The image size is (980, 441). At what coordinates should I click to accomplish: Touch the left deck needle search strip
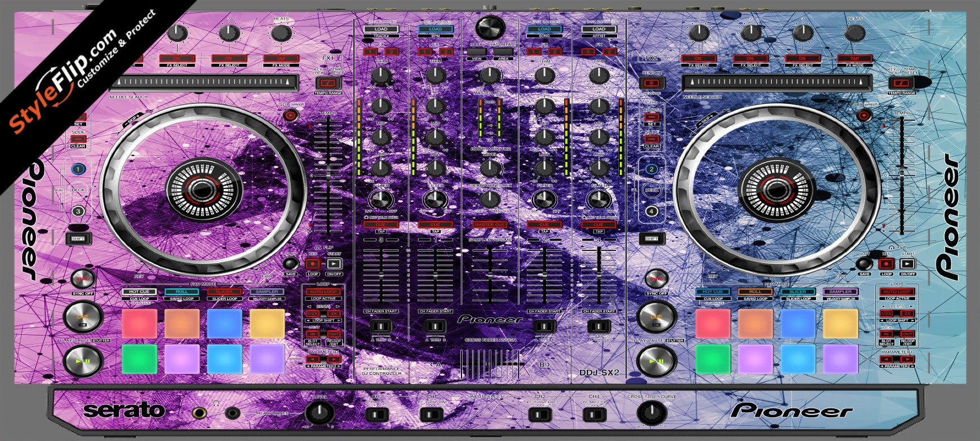pos(203,83)
